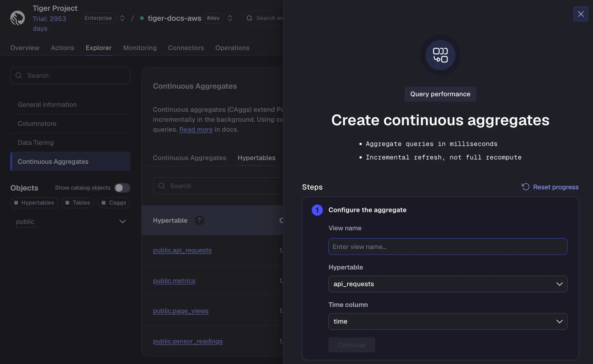
Task: Click the public schema label
Action: coord(25,222)
